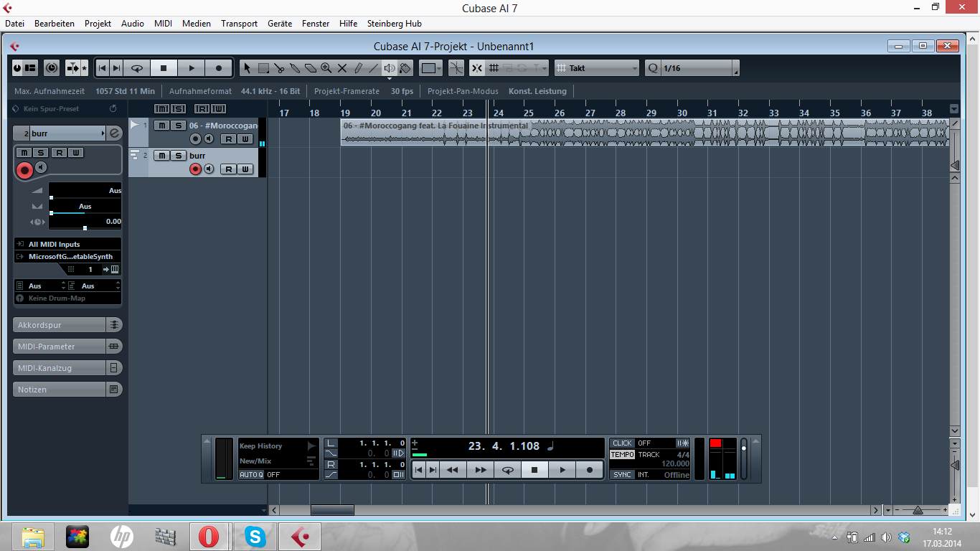Click the Snap to Zero Crossing icon
The image size is (980, 551).
click(x=456, y=68)
